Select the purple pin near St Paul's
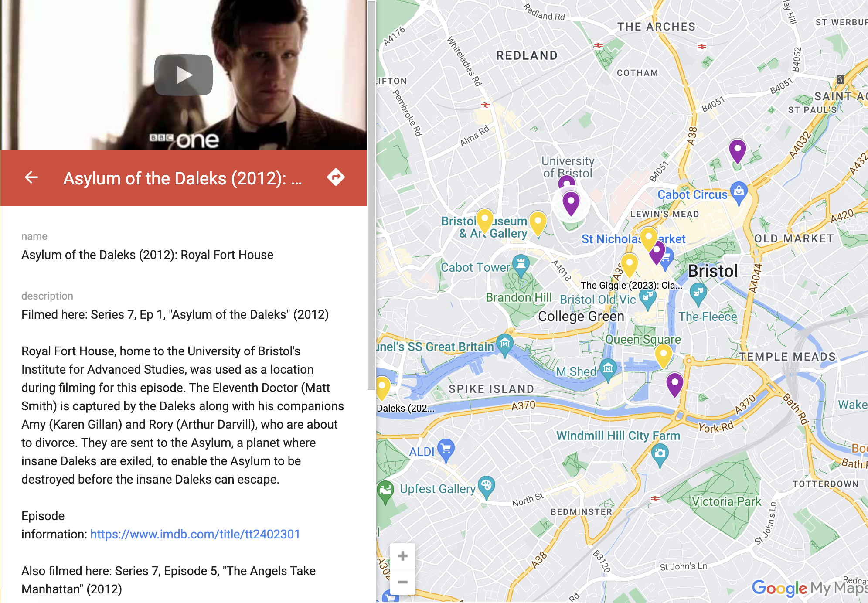 [737, 152]
